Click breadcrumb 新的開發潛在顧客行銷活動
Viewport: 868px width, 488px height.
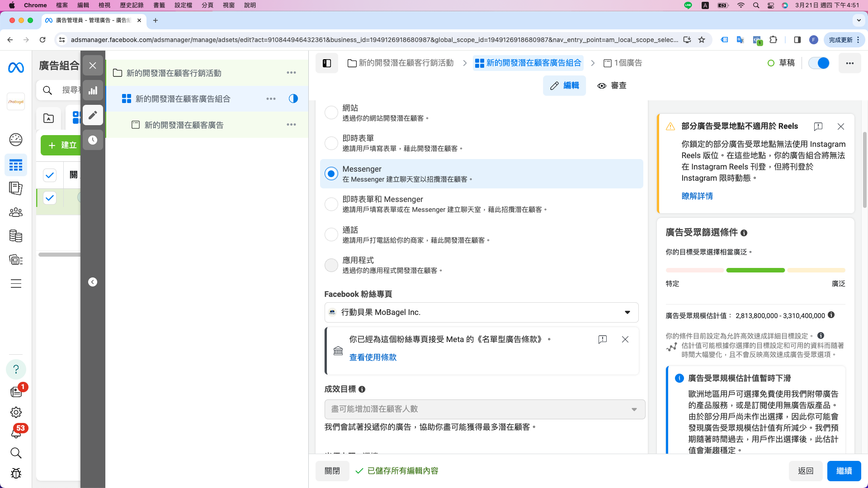[401, 63]
